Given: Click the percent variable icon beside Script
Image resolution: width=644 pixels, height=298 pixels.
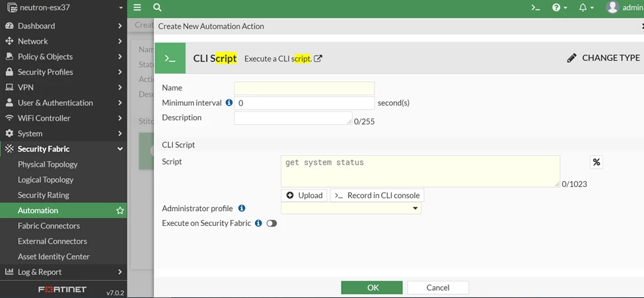Looking at the screenshot, I should click(596, 163).
